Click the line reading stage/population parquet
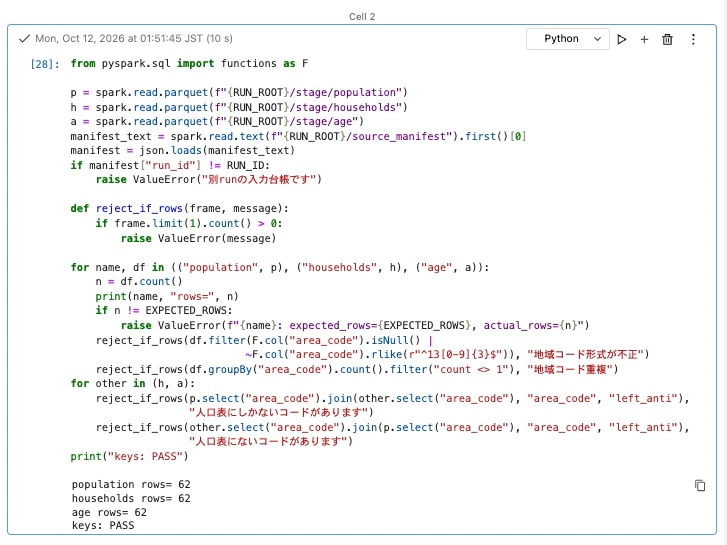Viewport: 727px width, 545px height. (239, 92)
